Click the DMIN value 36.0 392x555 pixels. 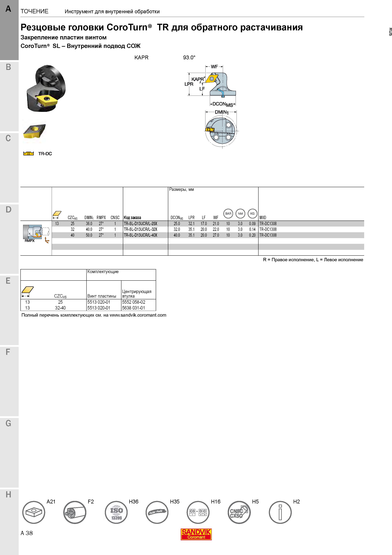coord(89,224)
